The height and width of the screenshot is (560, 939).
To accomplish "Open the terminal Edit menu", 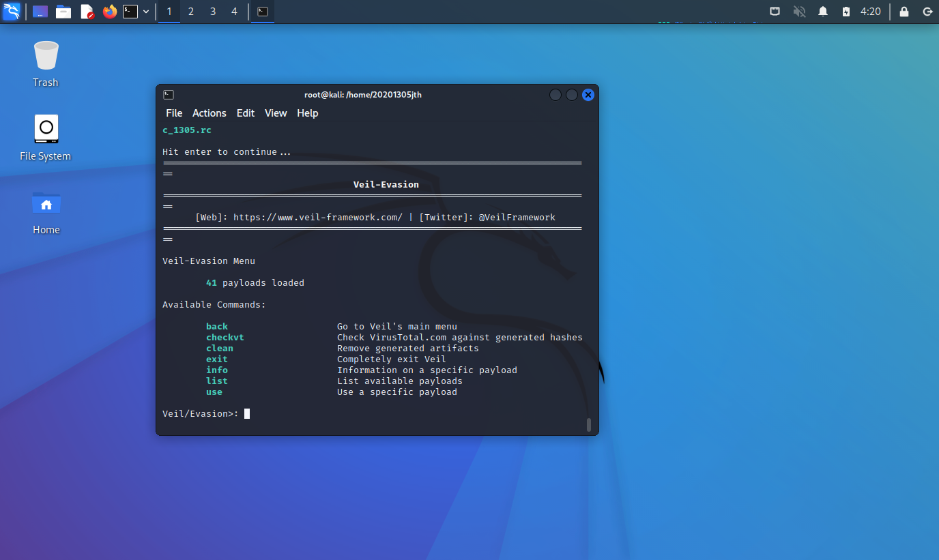I will point(246,113).
